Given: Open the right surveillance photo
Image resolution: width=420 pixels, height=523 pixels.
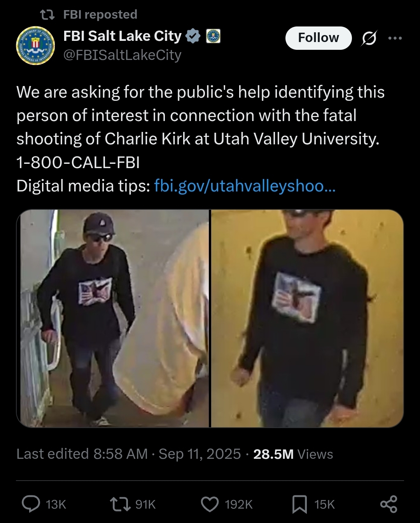Looking at the screenshot, I should 307,318.
